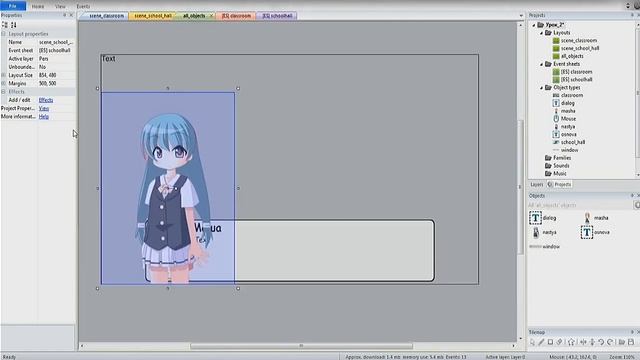Select the Tilemap pencil tool
The width and height of the screenshot is (640, 360).
click(x=541, y=342)
